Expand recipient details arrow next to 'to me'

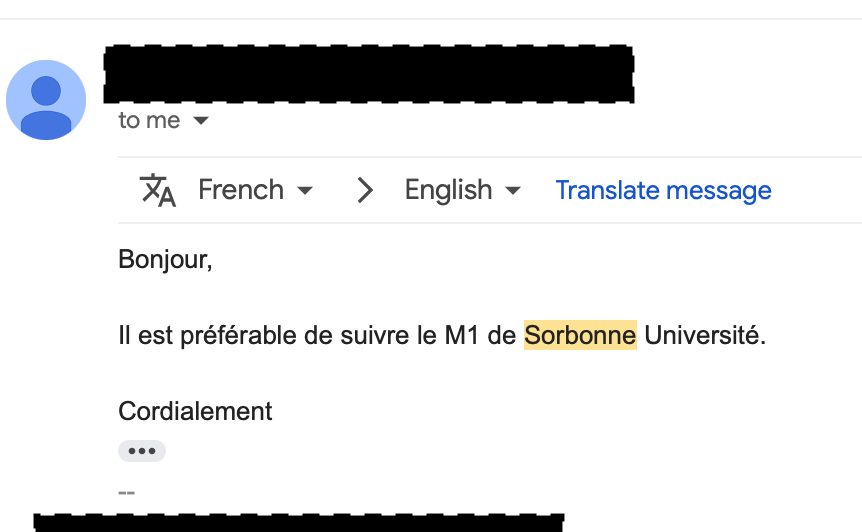(201, 121)
